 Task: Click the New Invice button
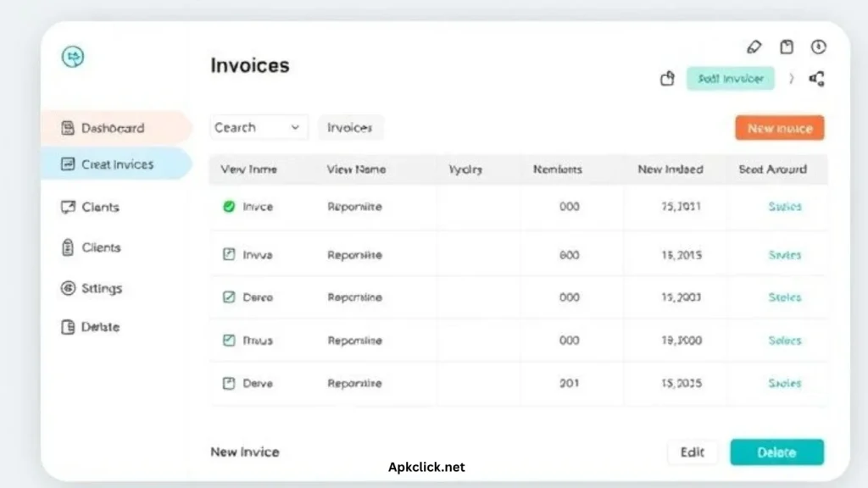779,127
